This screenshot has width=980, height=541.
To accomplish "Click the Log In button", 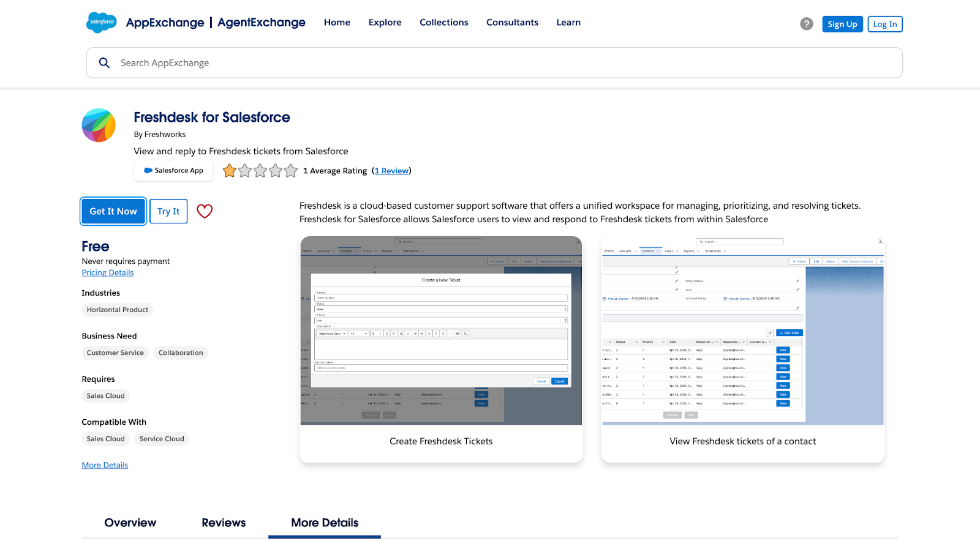I will pyautogui.click(x=885, y=24).
